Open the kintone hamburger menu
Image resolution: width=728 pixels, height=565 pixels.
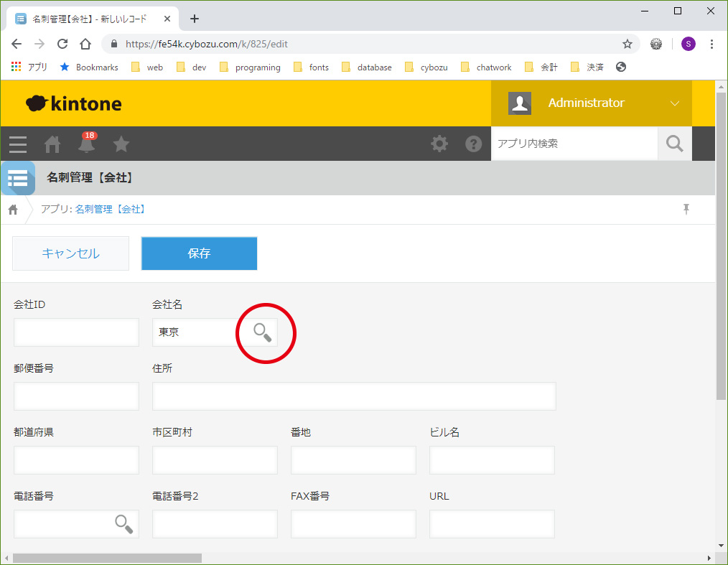18,144
